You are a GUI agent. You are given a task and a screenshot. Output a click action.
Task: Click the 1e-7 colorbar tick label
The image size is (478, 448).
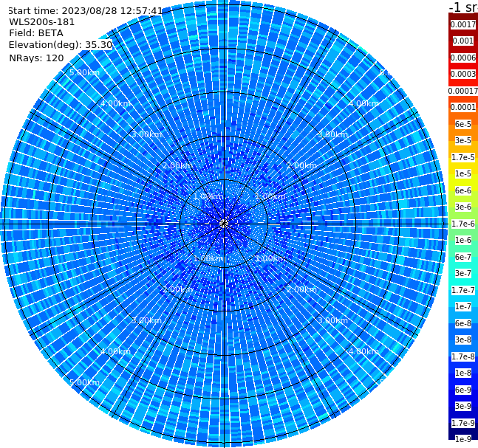click(463, 306)
